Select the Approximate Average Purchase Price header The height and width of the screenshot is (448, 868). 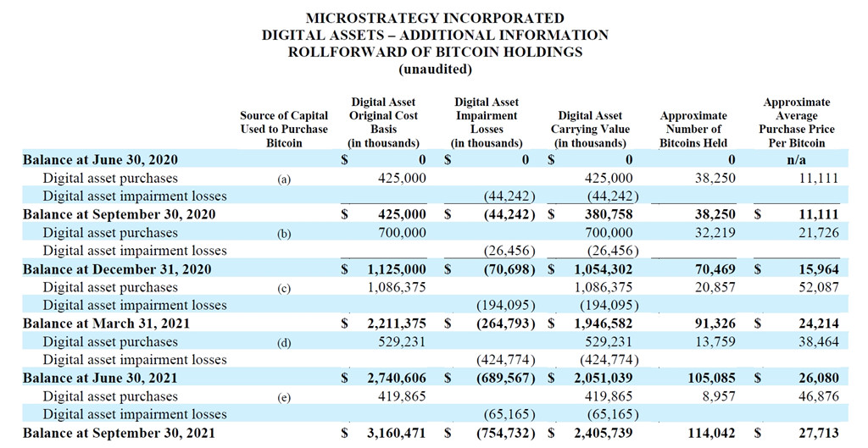[797, 123]
